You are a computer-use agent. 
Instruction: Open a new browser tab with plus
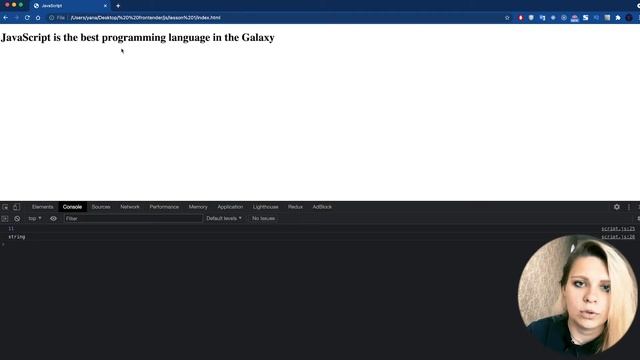tap(118, 6)
